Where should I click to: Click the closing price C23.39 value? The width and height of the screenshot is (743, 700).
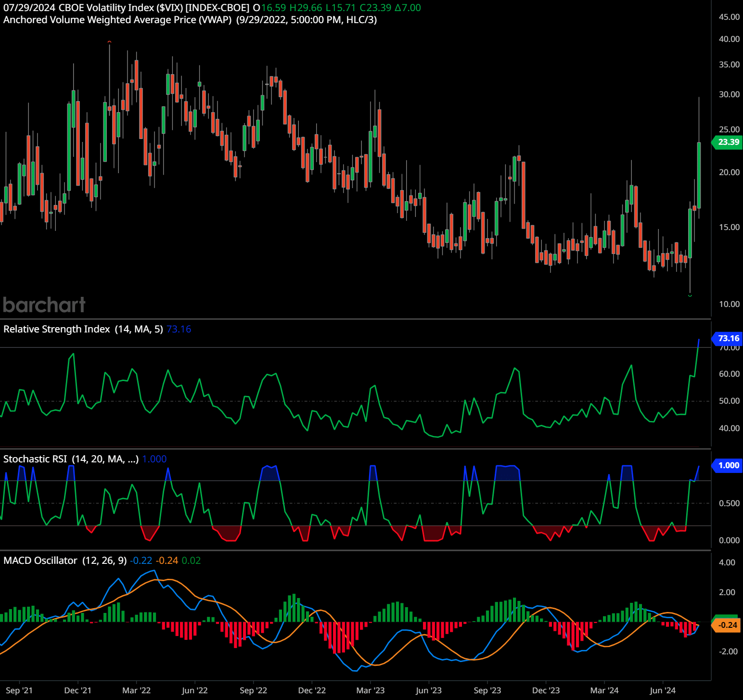point(375,8)
